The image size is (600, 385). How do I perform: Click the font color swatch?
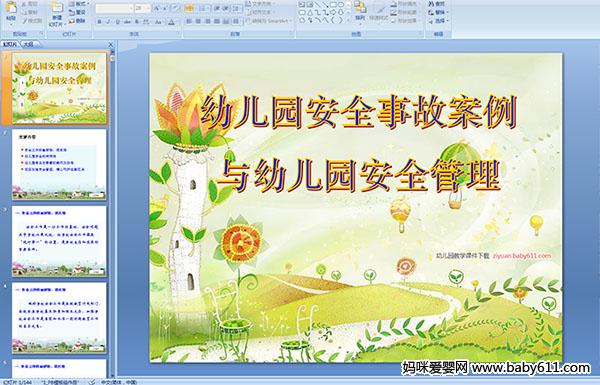pyautogui.click(x=171, y=22)
